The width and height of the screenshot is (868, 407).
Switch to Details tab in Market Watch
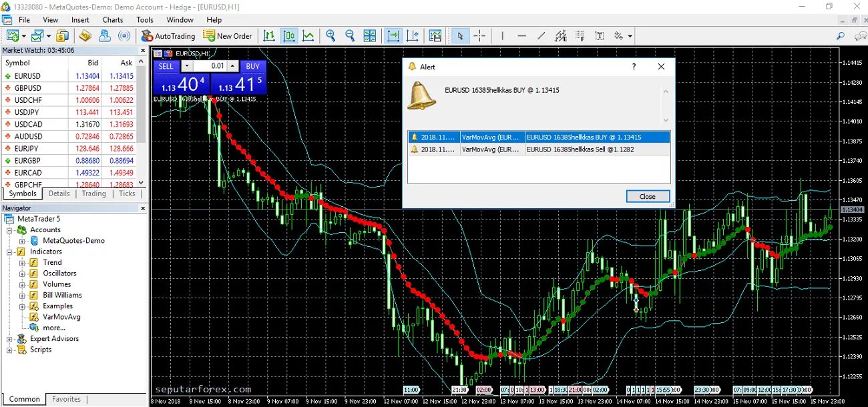pos(59,193)
